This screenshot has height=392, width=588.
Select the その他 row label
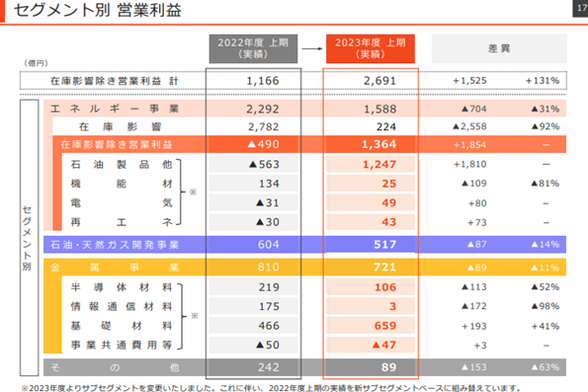(x=115, y=367)
